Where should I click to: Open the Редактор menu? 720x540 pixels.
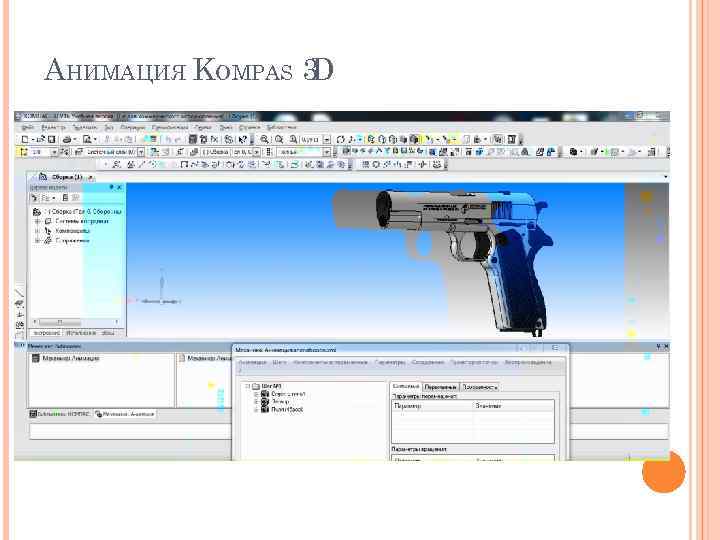tap(53, 127)
